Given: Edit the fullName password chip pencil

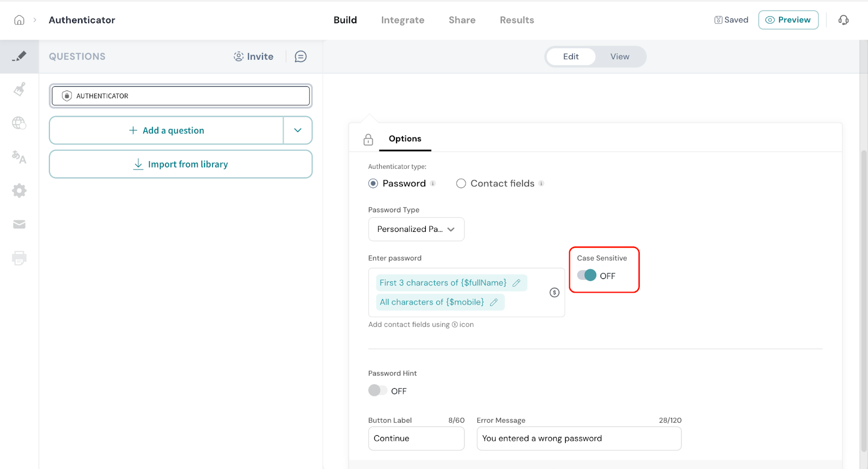Looking at the screenshot, I should click(516, 283).
